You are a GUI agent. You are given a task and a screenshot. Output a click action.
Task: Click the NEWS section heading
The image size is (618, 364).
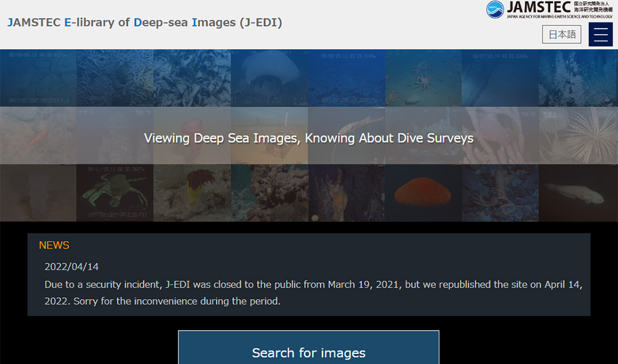pos(54,245)
